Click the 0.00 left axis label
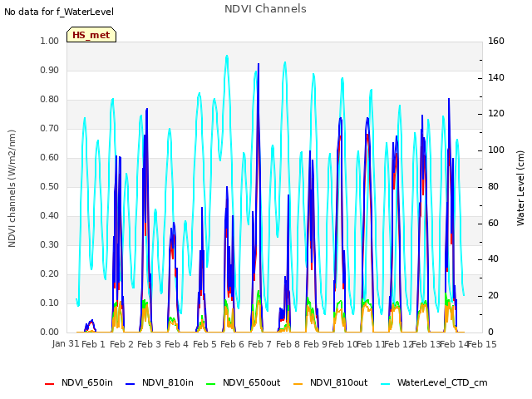This screenshot has width=532, height=399. tap(50, 332)
